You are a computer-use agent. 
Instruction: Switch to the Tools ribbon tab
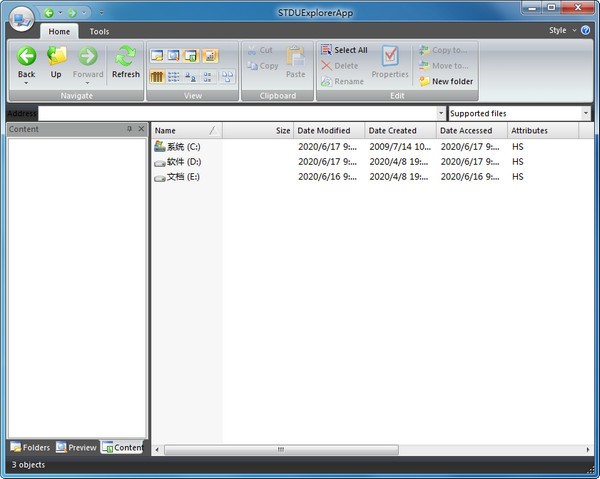coord(99,32)
